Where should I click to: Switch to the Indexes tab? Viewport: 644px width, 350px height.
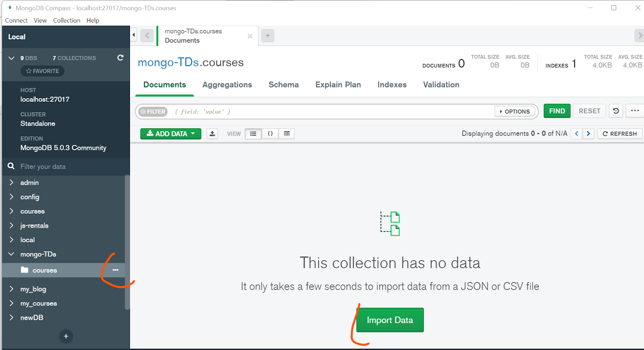tap(392, 85)
